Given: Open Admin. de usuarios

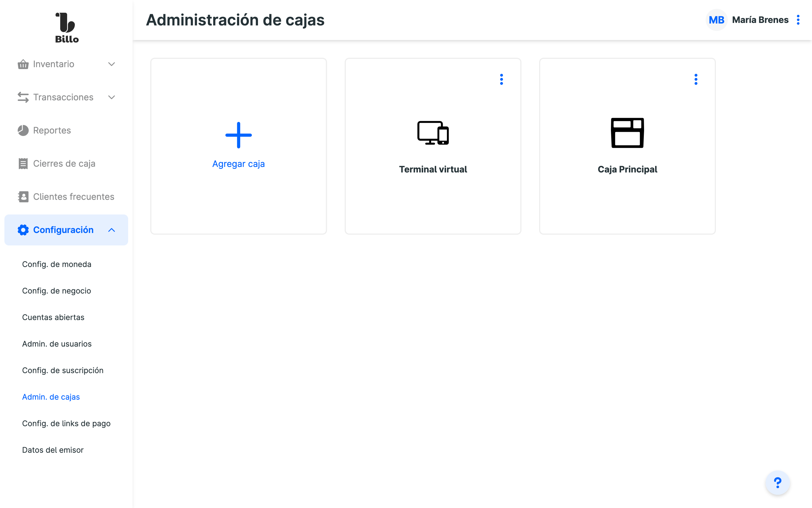Looking at the screenshot, I should [57, 344].
